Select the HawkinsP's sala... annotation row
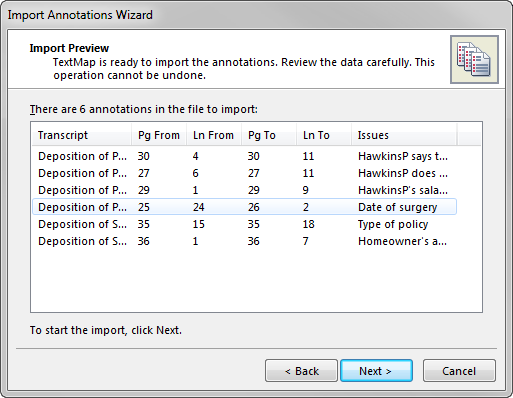 click(x=244, y=190)
